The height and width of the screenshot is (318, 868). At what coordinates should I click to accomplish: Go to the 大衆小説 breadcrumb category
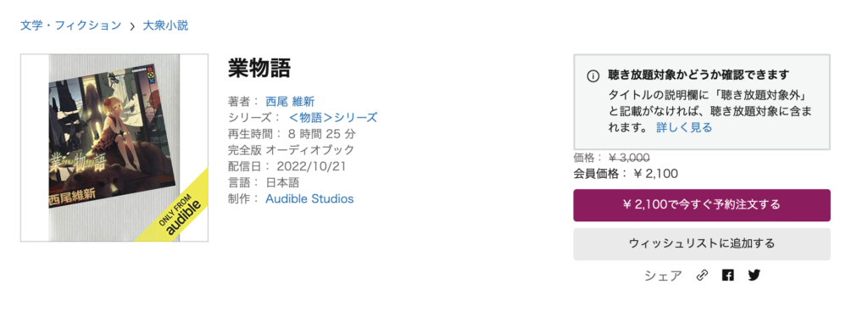click(x=165, y=25)
